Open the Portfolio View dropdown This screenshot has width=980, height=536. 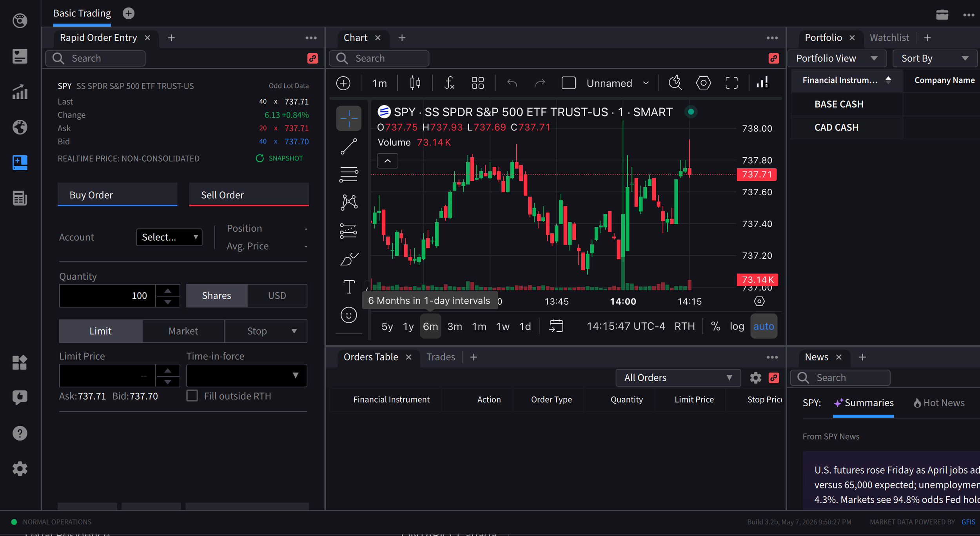point(837,58)
